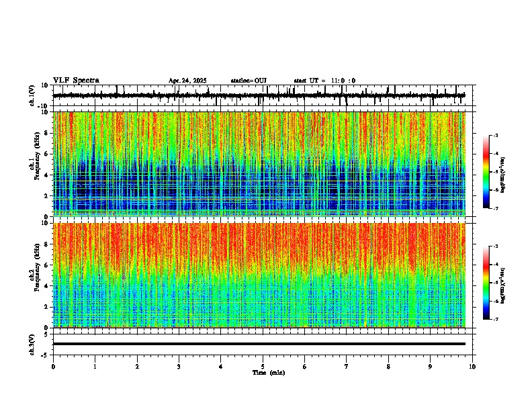Click the 'station=OUJ' label

point(249,81)
